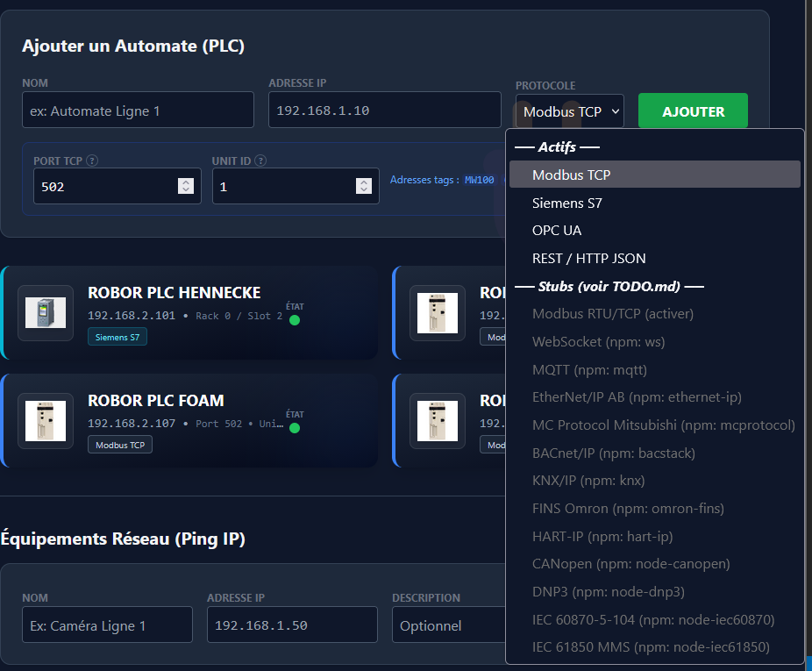Screen dimensions: 812x671
Task: Click into PORT TCP field showing 502
Action: (118, 186)
